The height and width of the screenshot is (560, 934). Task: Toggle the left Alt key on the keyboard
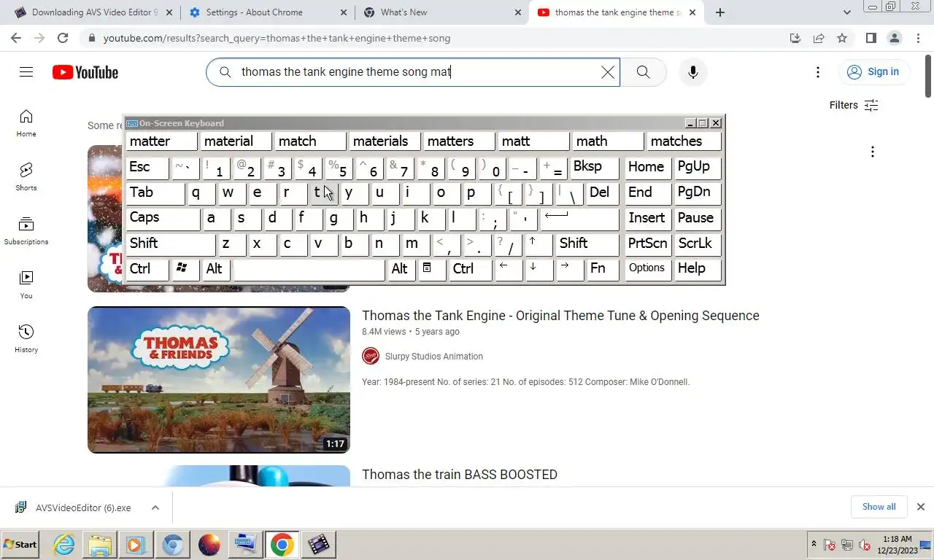tap(216, 269)
